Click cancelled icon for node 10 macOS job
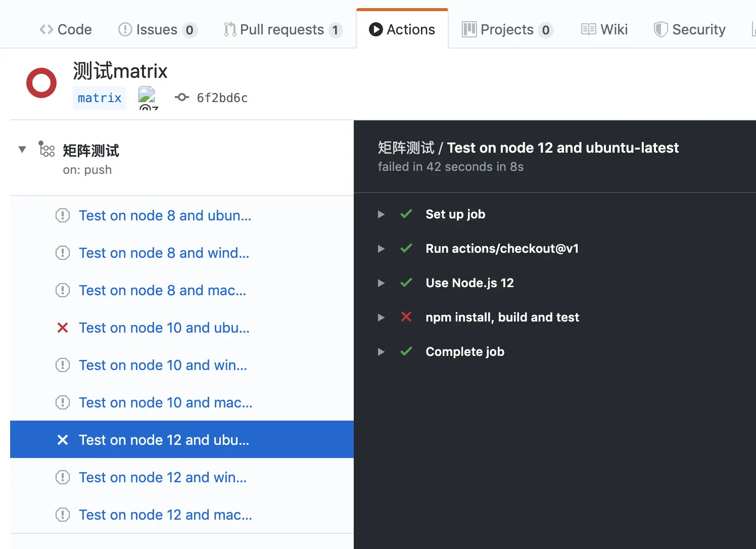The image size is (756, 549). point(63,402)
